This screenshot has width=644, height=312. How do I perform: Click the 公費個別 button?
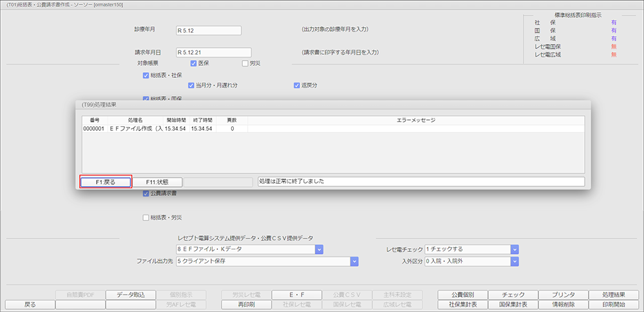463,295
